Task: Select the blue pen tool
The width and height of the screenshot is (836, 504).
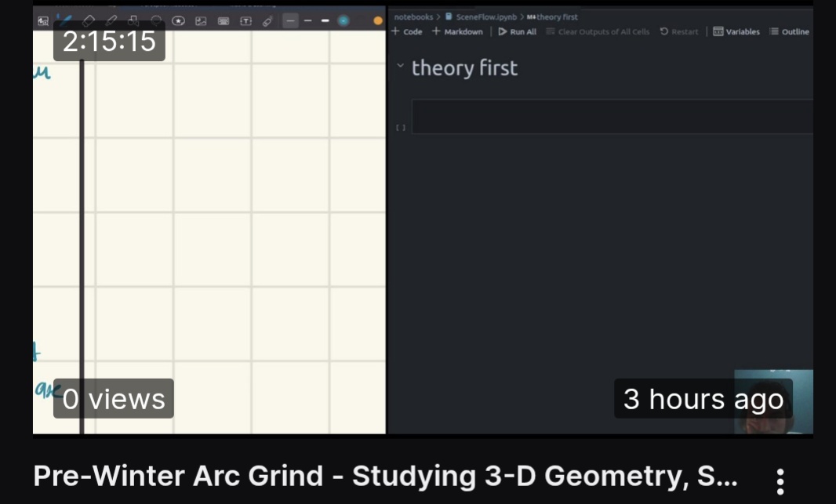Action: pyautogui.click(x=65, y=21)
